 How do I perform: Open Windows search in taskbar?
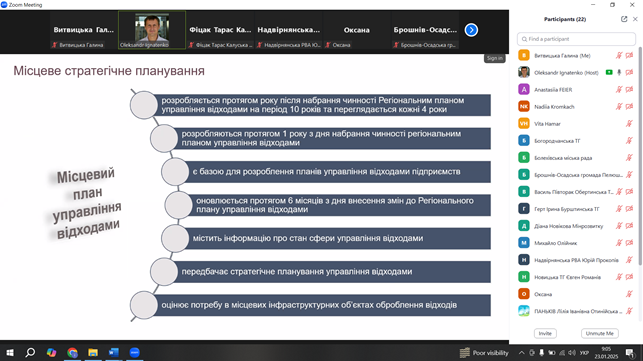click(x=30, y=352)
